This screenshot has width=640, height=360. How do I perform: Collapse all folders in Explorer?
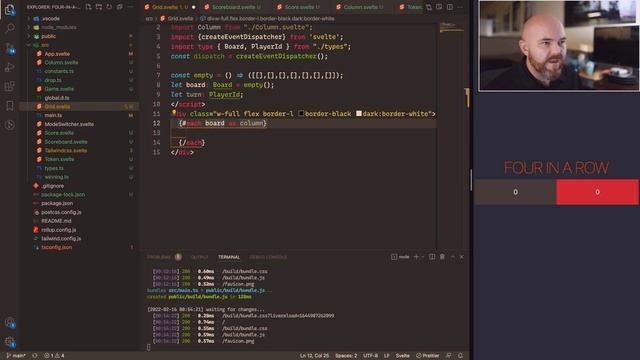tap(120, 7)
